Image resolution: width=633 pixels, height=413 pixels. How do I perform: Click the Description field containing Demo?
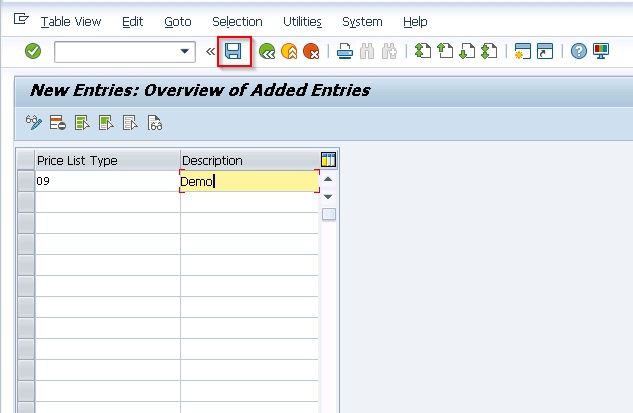pos(249,181)
